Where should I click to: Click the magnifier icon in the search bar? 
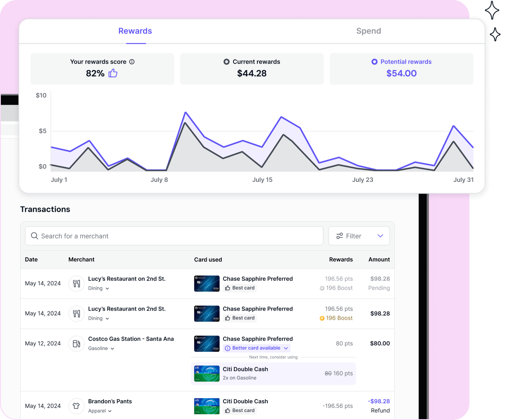[x=34, y=236]
